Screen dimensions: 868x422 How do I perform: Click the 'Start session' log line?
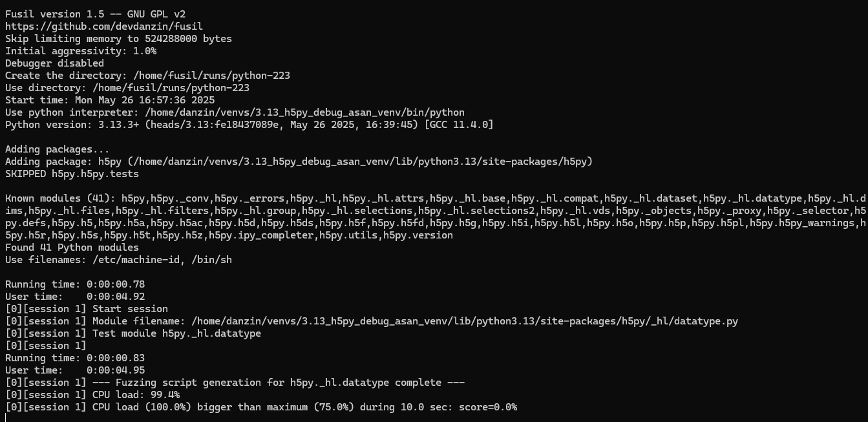pyautogui.click(x=87, y=309)
